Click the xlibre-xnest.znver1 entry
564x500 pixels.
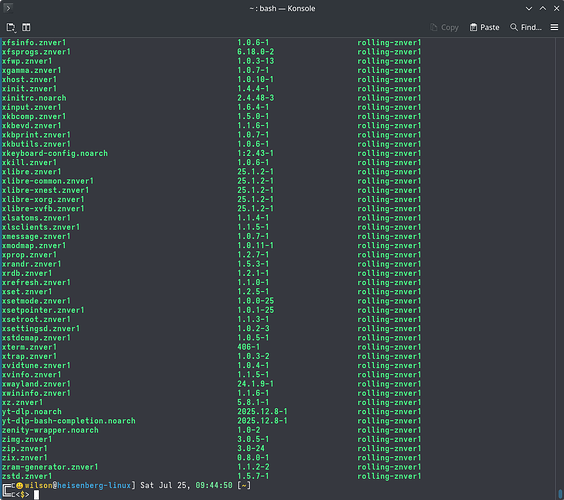tap(45, 190)
